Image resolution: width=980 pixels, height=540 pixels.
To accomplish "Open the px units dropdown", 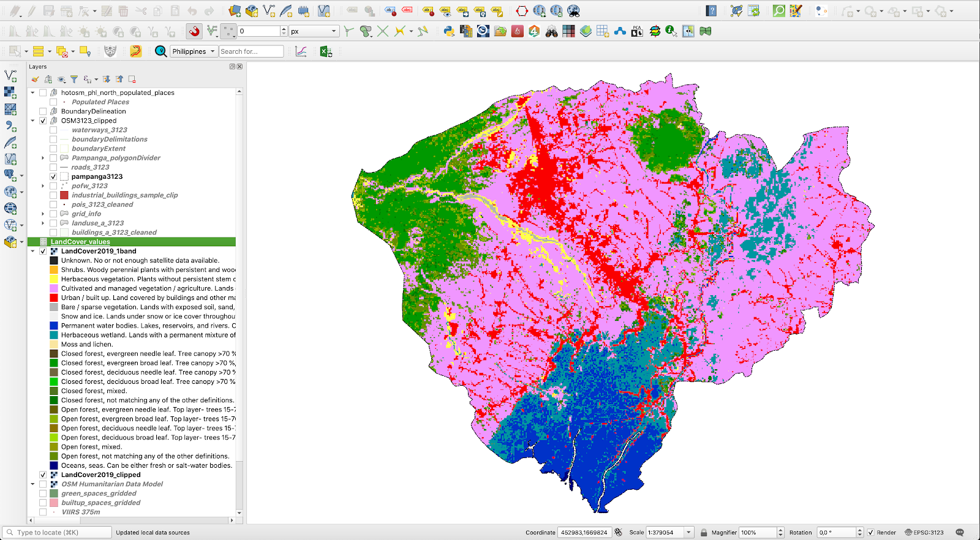I will coord(314,31).
